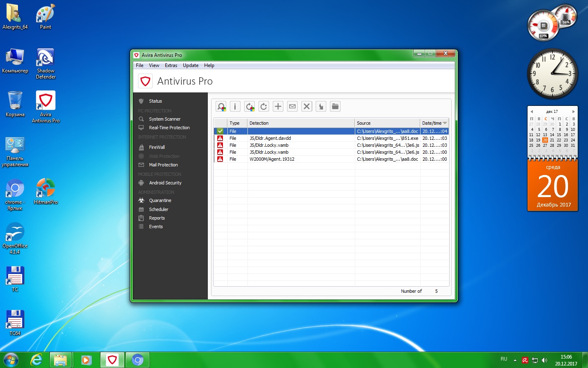Click the folder icon in quarantine toolbar
Viewport: 588px width, 368px height.
point(335,107)
